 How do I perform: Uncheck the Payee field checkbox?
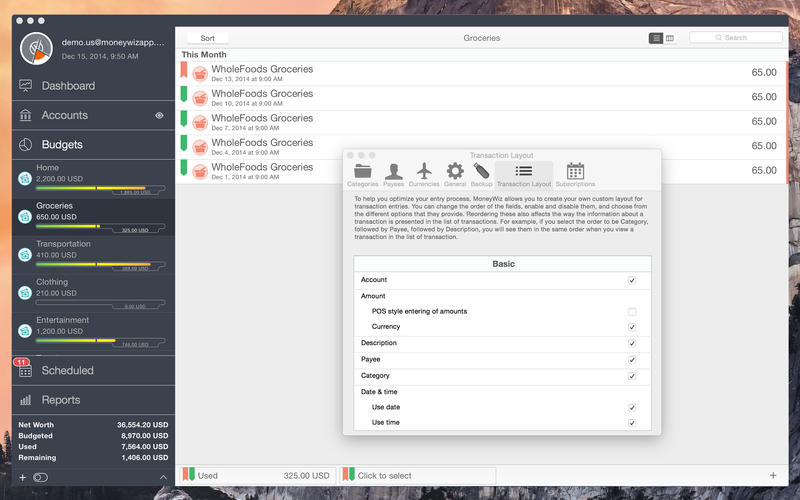pos(632,359)
